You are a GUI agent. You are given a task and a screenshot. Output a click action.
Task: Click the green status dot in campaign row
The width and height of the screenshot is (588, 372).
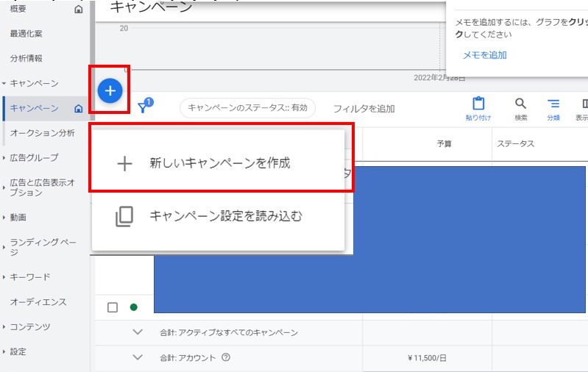[x=133, y=307]
